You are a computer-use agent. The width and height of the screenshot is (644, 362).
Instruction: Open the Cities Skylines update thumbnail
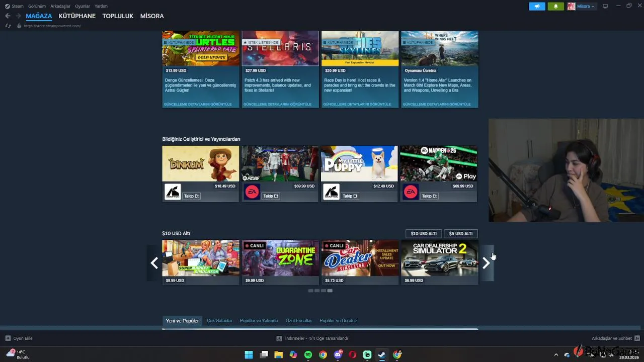[360, 48]
